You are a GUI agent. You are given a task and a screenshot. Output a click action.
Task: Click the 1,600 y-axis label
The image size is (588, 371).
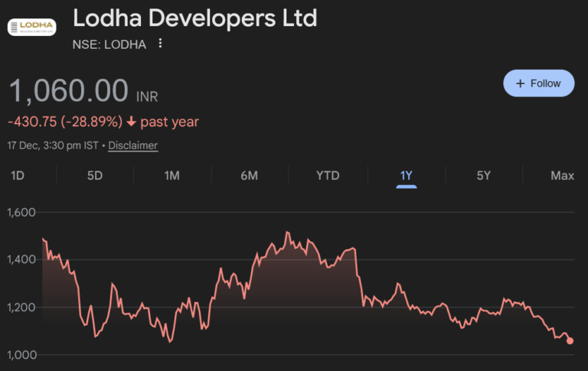[21, 212]
